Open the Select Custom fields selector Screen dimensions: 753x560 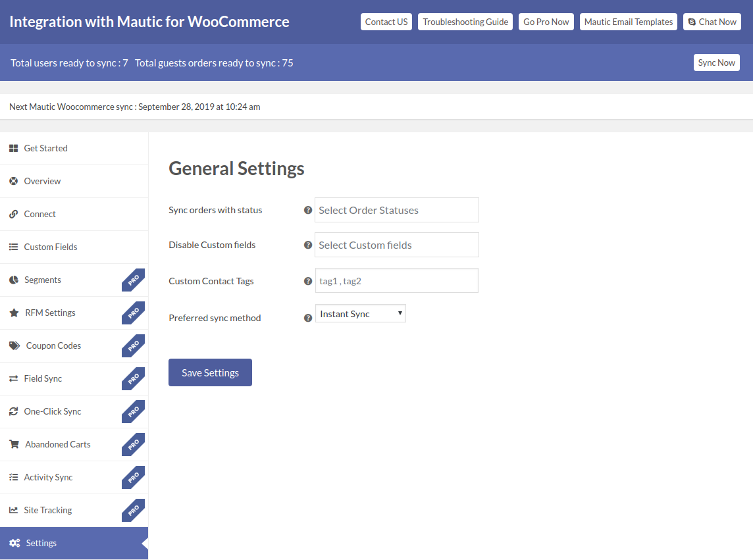point(397,245)
